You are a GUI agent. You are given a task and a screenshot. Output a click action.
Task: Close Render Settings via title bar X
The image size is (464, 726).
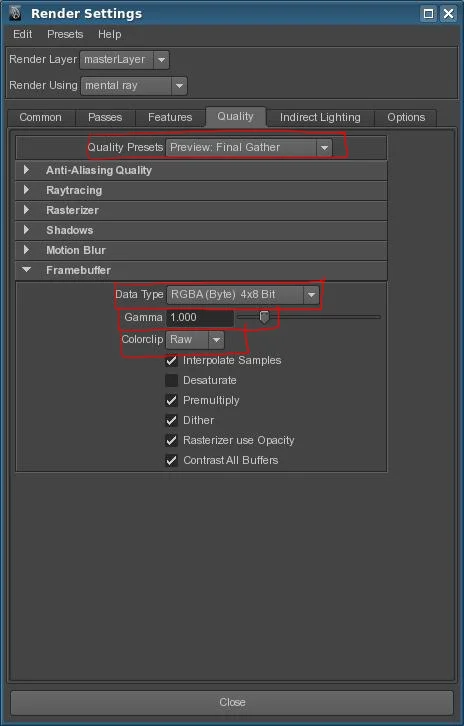tap(448, 13)
